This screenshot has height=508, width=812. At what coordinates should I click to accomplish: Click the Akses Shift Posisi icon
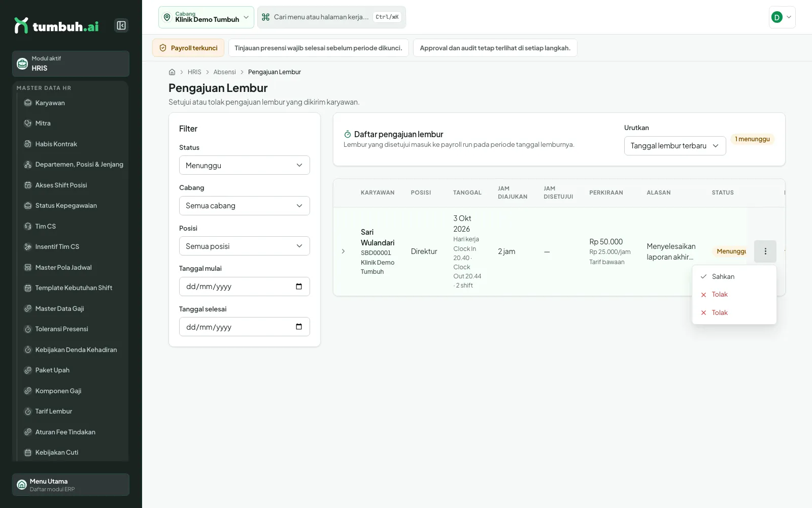point(28,185)
